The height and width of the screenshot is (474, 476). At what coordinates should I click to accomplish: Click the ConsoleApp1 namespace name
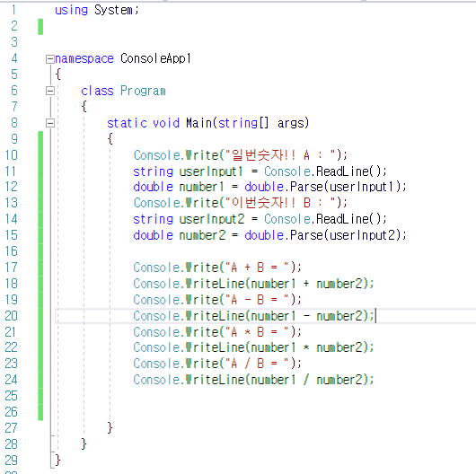click(x=155, y=58)
